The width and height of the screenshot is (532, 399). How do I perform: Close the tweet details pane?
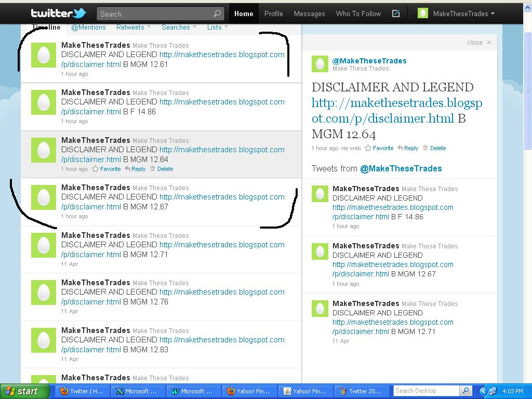tap(479, 43)
